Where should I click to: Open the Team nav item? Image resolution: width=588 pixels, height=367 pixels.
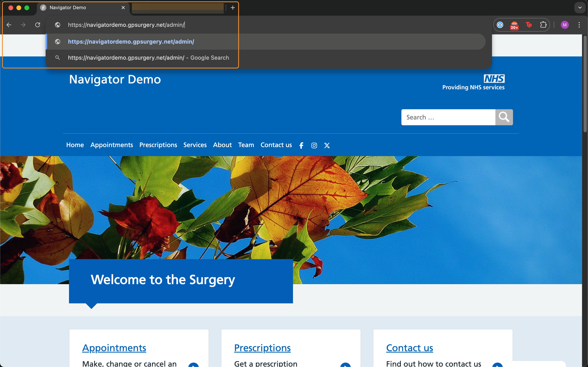pos(246,145)
